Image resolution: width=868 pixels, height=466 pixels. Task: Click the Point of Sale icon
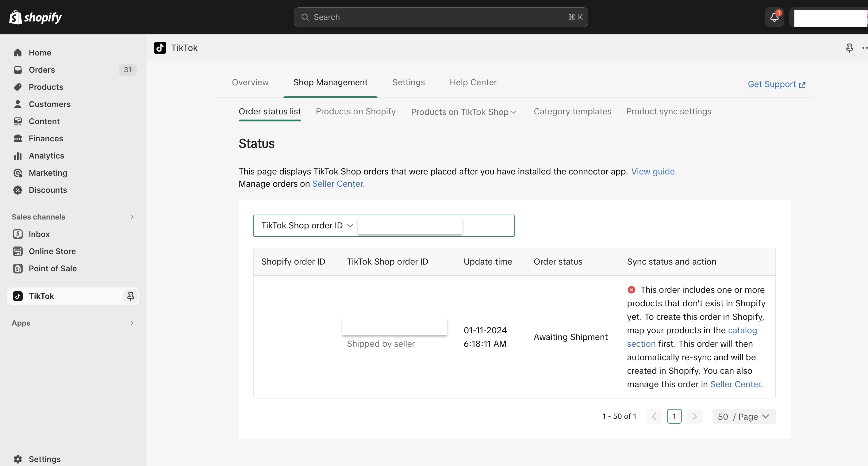click(18, 269)
